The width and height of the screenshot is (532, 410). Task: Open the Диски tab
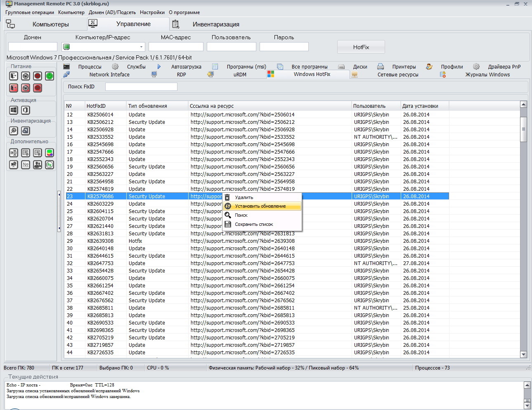(x=360, y=66)
